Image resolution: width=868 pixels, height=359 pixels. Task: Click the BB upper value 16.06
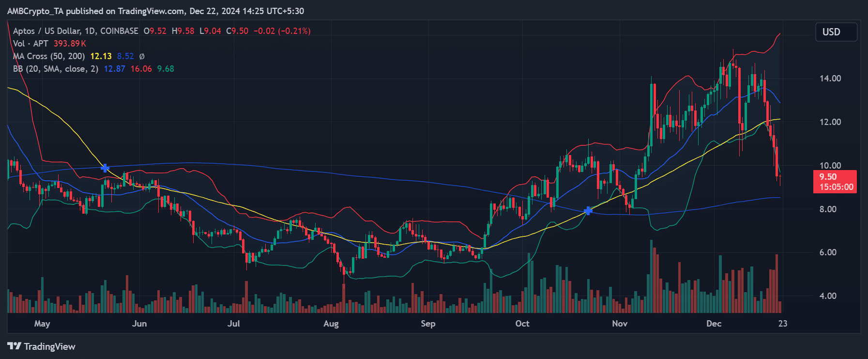tap(141, 69)
